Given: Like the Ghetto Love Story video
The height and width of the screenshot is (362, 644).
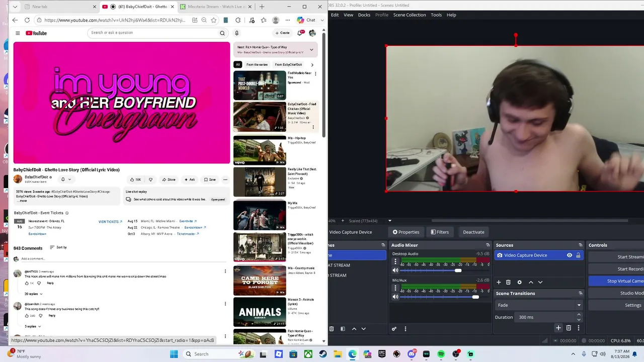Looking at the screenshot, I should (x=135, y=179).
